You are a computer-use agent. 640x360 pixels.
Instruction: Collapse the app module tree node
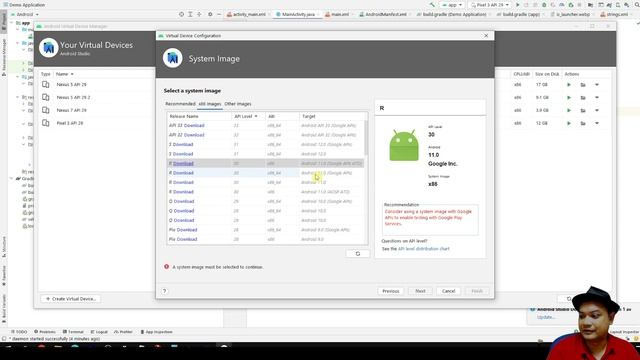[12, 23]
